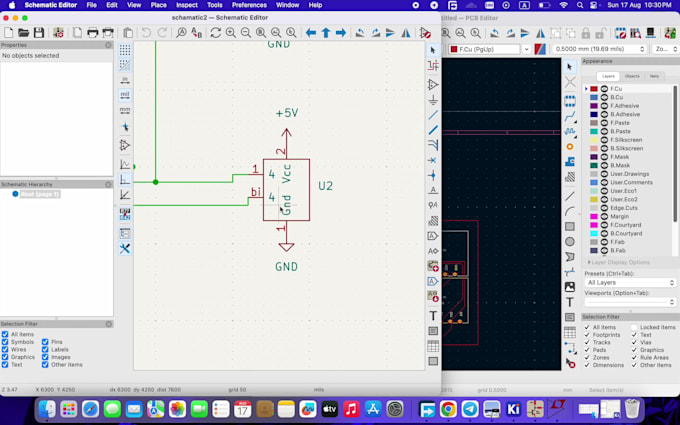680x425 pixels.
Task: Toggle grid display in Schematic Editor
Action: point(125,50)
